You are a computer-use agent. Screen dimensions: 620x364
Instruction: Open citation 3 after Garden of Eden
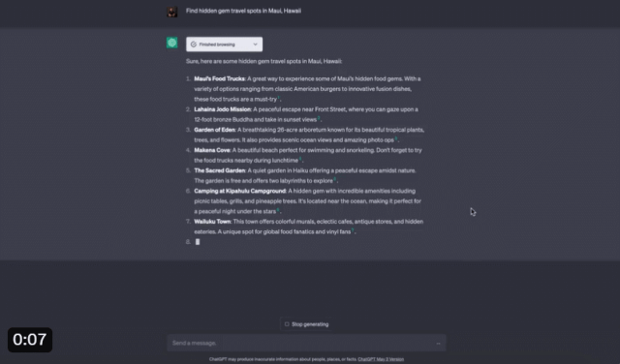point(396,138)
